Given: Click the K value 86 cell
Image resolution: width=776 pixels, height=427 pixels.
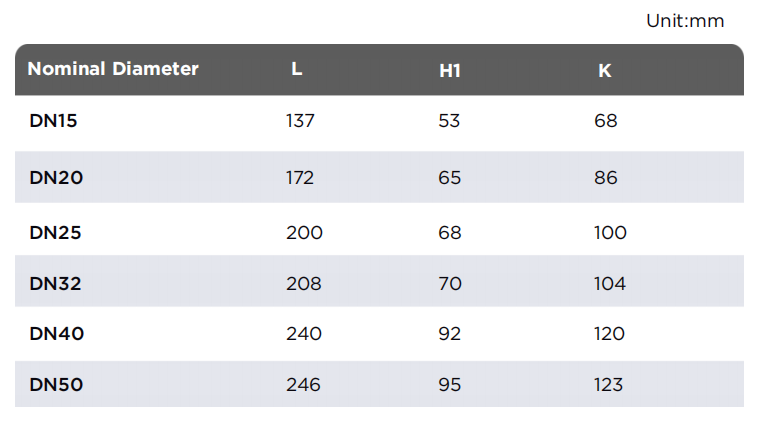Looking at the screenshot, I should (606, 178).
